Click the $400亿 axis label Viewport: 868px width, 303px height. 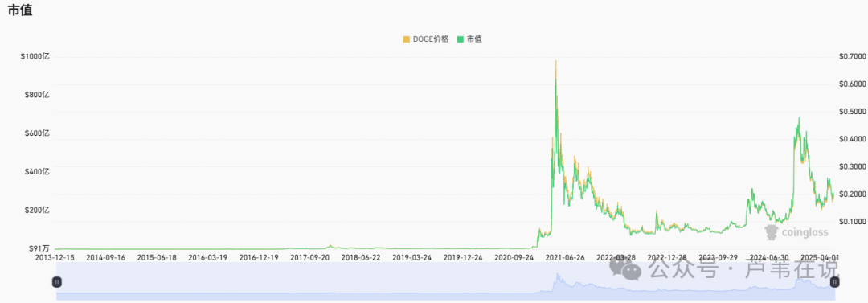(37, 172)
